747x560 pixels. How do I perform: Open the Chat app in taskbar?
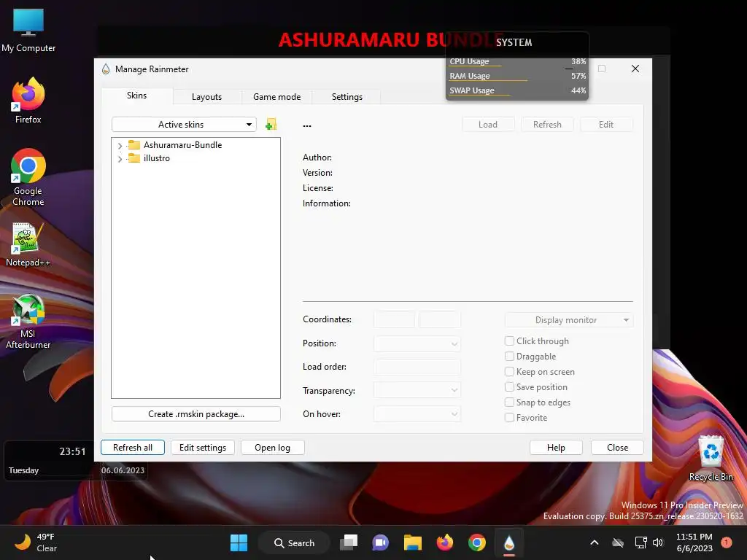381,542
